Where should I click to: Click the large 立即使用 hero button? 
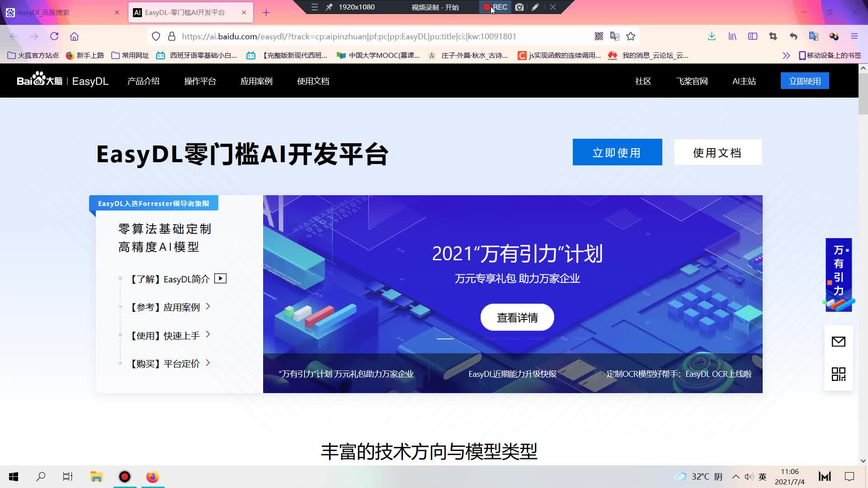(617, 152)
